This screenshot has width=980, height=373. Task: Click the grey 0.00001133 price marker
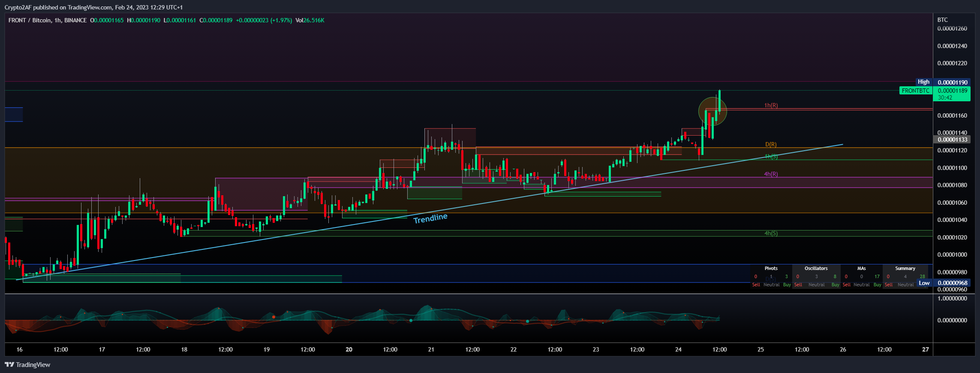[952, 139]
